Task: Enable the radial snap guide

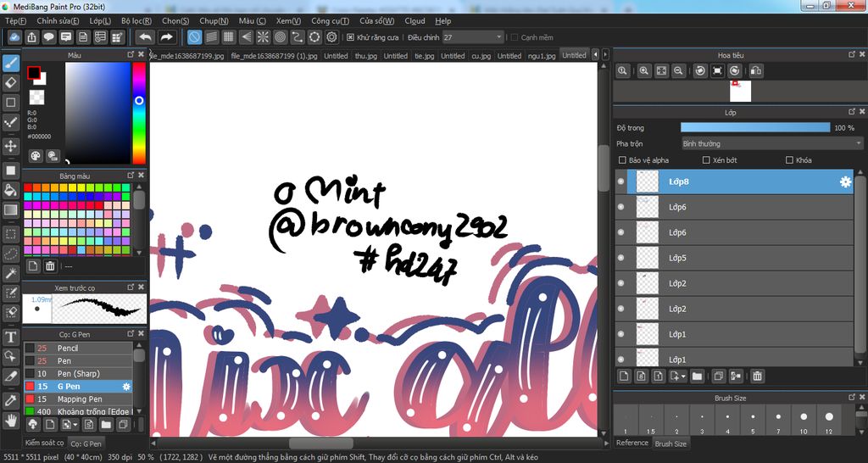Action: (263, 37)
